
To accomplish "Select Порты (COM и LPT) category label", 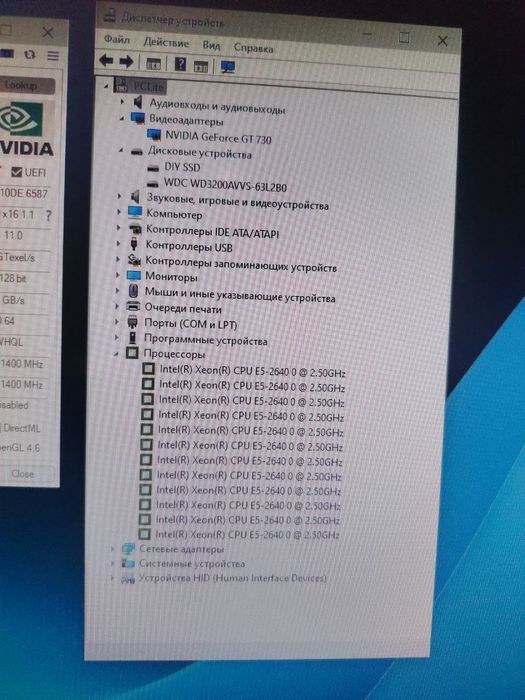I will 191,324.
